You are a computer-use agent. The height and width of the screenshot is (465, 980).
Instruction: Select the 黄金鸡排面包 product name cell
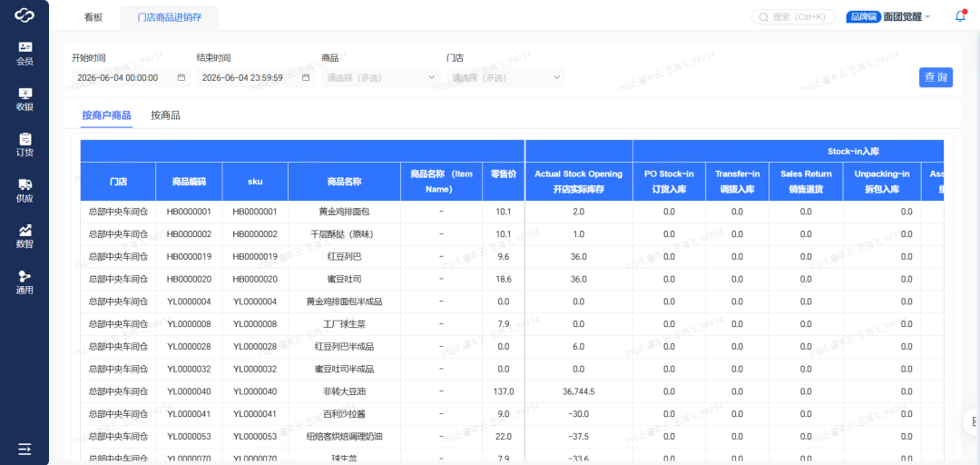[345, 212]
